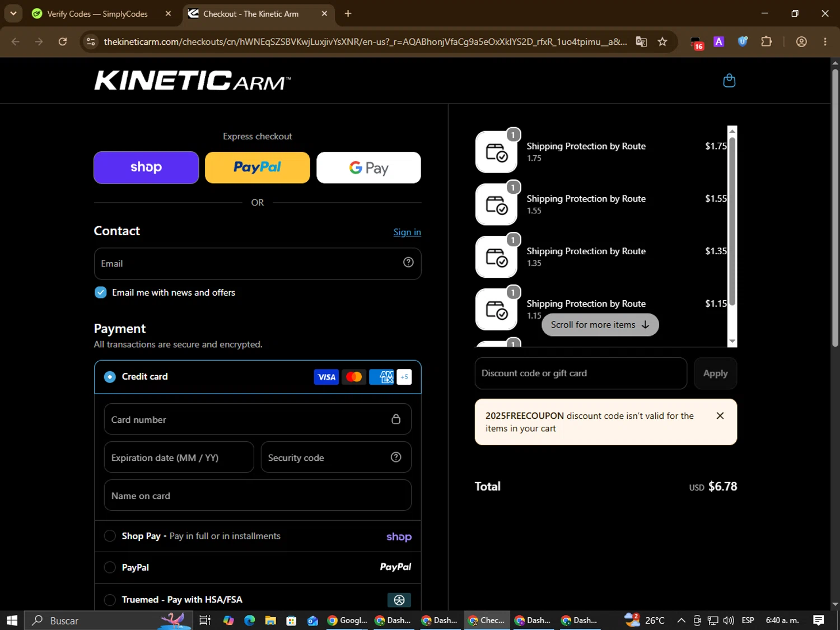
Task: Click the order list scroll-down arrow
Action: point(732,342)
